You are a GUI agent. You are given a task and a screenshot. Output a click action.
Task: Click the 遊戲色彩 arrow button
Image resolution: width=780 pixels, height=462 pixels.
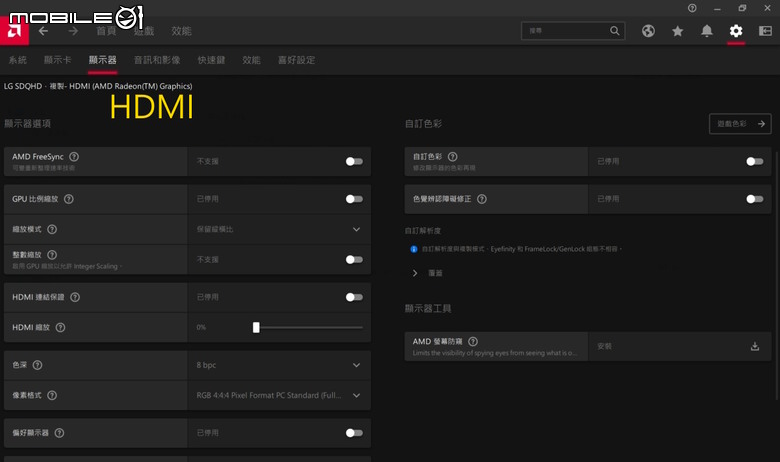[740, 124]
